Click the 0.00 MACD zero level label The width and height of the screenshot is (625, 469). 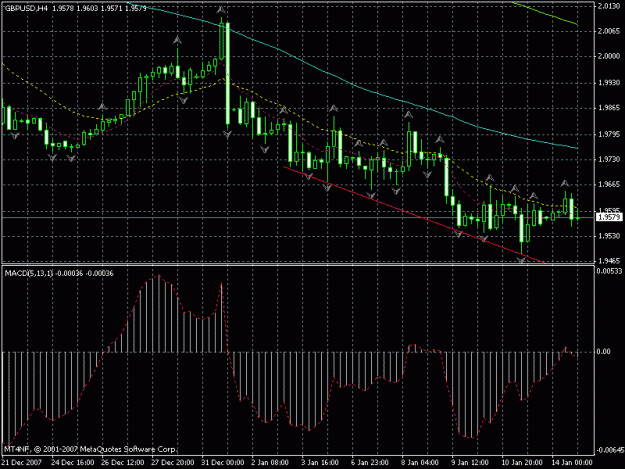tap(604, 351)
